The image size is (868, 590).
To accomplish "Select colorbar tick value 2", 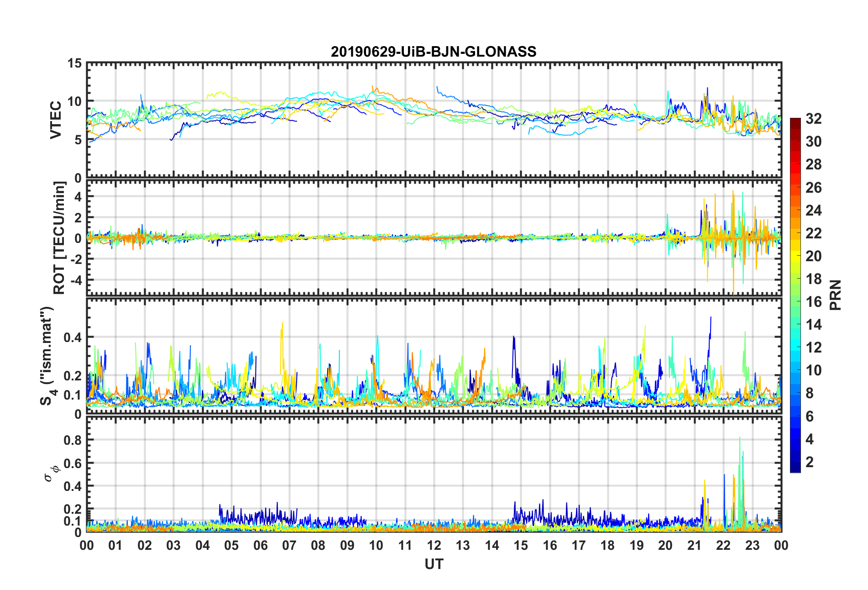I will tap(810, 462).
